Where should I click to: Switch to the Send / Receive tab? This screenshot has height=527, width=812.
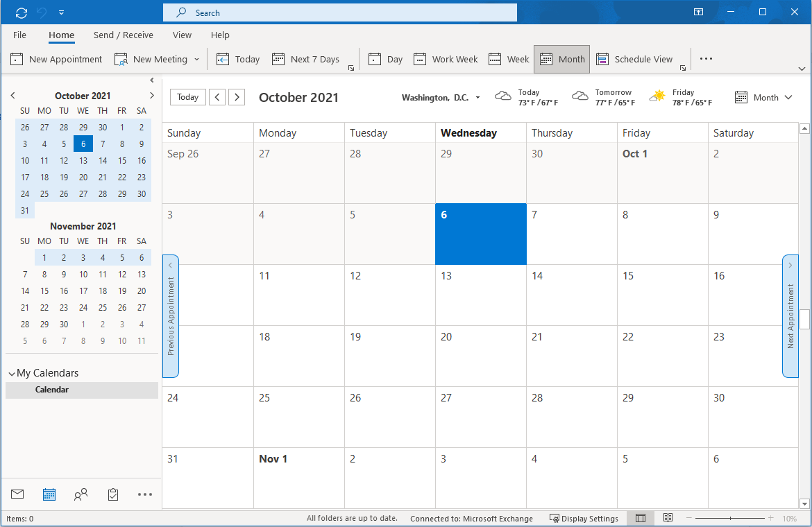(123, 35)
